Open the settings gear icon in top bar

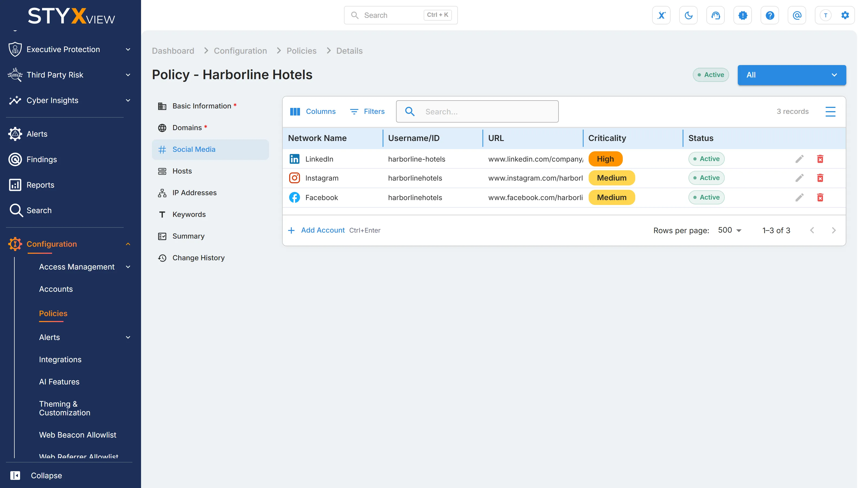[x=845, y=15]
